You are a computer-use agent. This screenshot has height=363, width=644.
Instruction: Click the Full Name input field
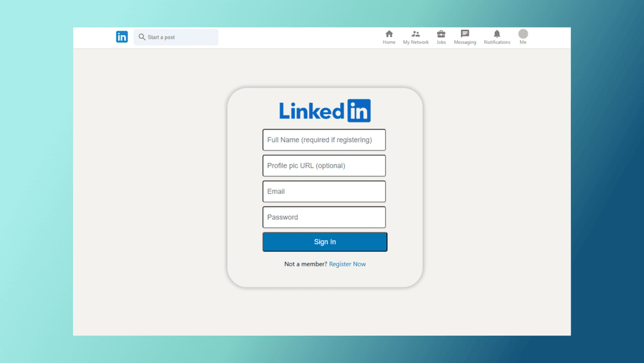(x=324, y=140)
